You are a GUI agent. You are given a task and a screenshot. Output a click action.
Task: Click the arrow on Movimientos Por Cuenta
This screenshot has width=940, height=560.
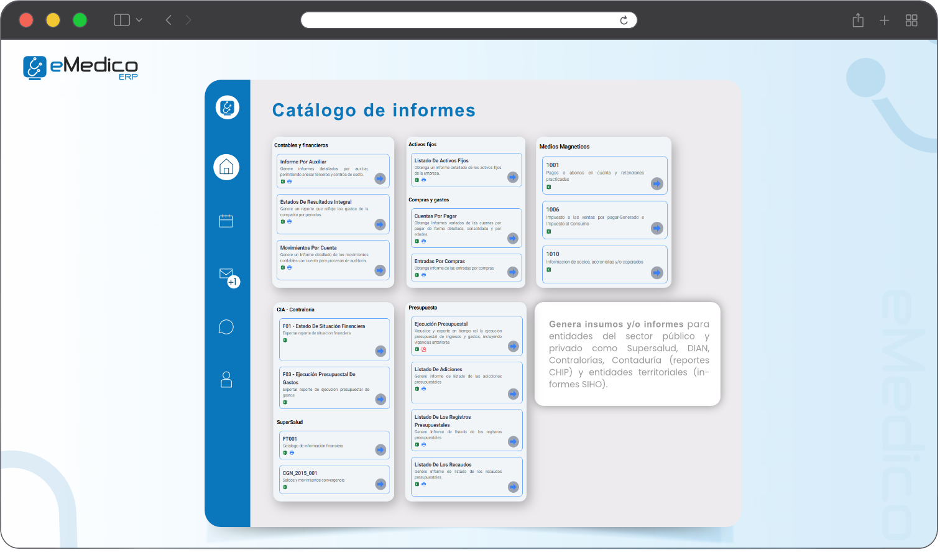pyautogui.click(x=380, y=270)
